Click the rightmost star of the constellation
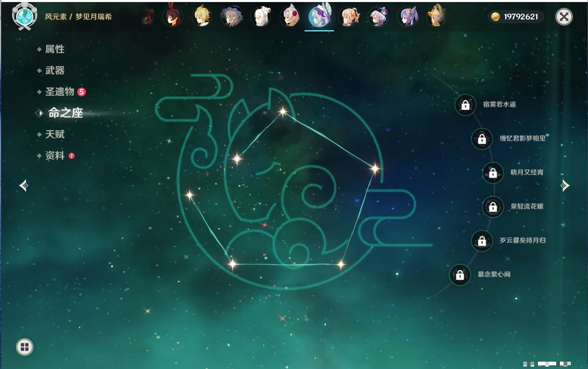 point(375,168)
